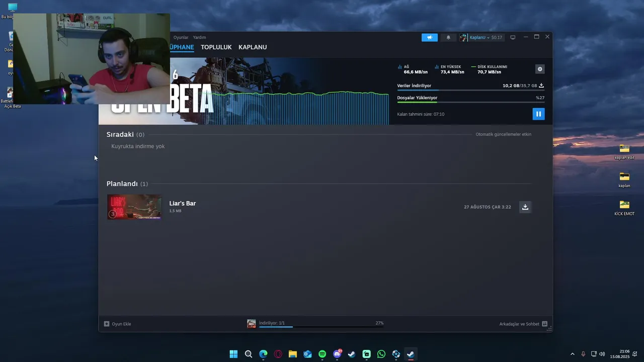Viewport: 644px width, 362px height.
Task: Open download settings gear icon
Action: [x=540, y=69]
